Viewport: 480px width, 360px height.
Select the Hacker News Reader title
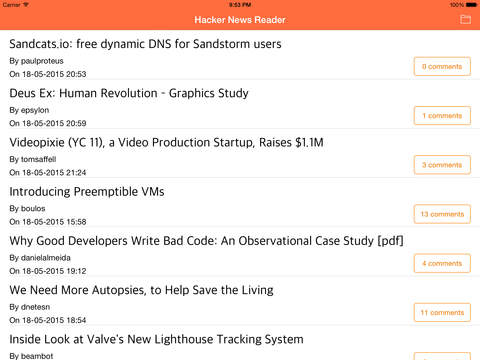point(240,20)
